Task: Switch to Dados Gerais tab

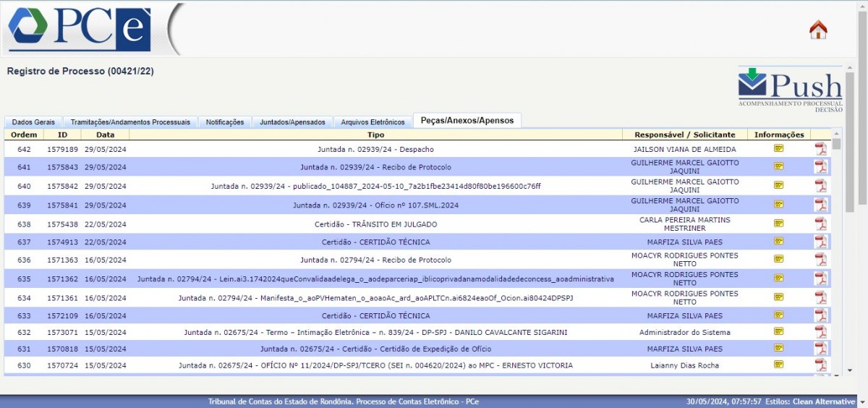Action: tap(33, 122)
